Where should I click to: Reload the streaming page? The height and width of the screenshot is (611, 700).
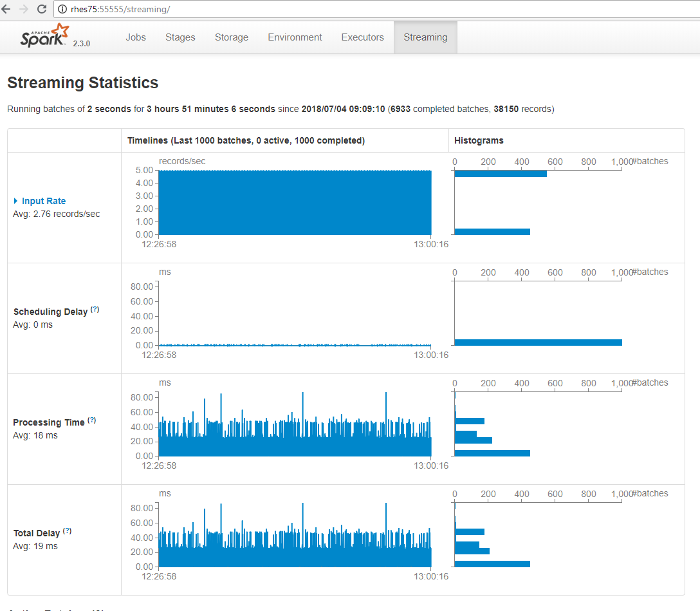click(x=42, y=10)
